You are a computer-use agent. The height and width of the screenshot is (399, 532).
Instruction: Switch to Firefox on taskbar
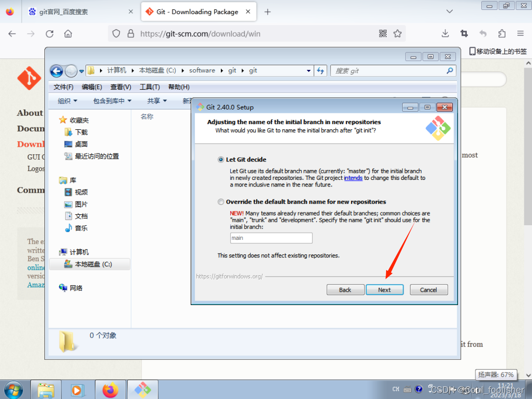(110, 390)
